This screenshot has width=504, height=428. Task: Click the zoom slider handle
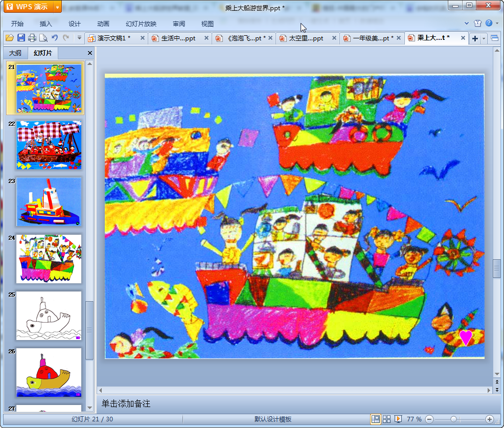point(453,419)
